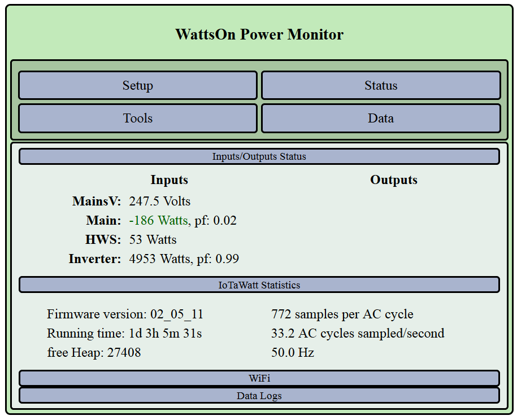The height and width of the screenshot is (420, 517).
Task: Open the Tools menu
Action: pos(138,118)
